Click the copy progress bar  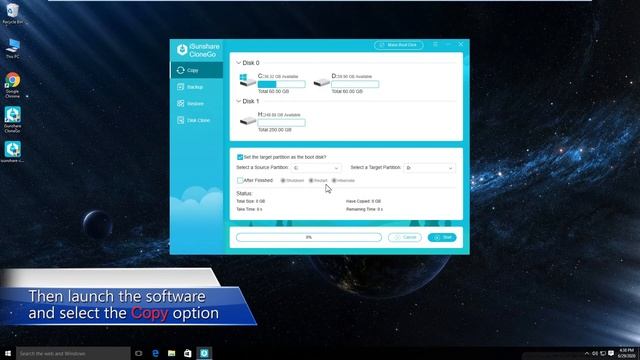point(309,237)
